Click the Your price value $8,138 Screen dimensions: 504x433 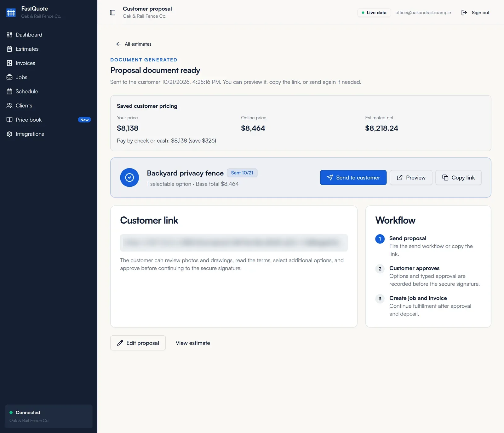tap(128, 128)
